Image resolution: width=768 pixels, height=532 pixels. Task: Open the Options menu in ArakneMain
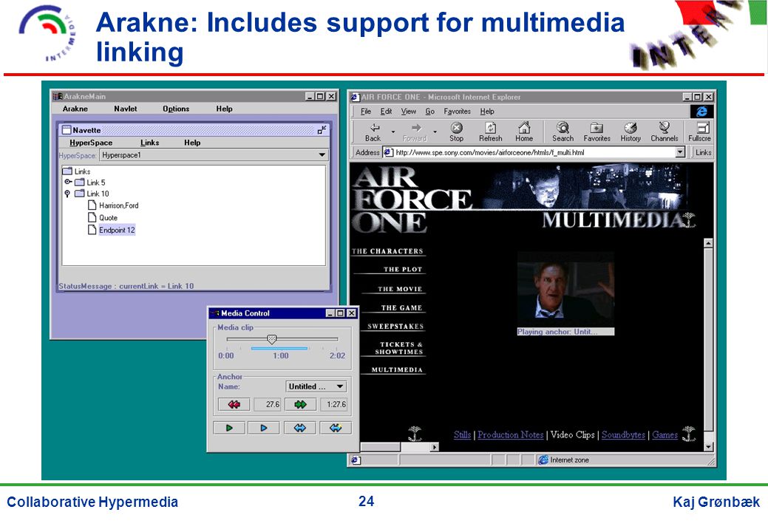tap(176, 109)
